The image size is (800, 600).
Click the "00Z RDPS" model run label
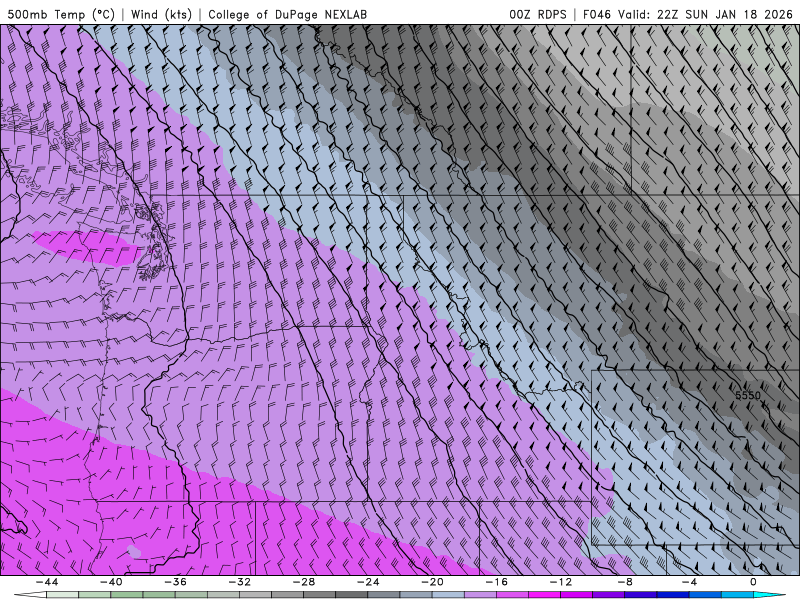(x=538, y=14)
